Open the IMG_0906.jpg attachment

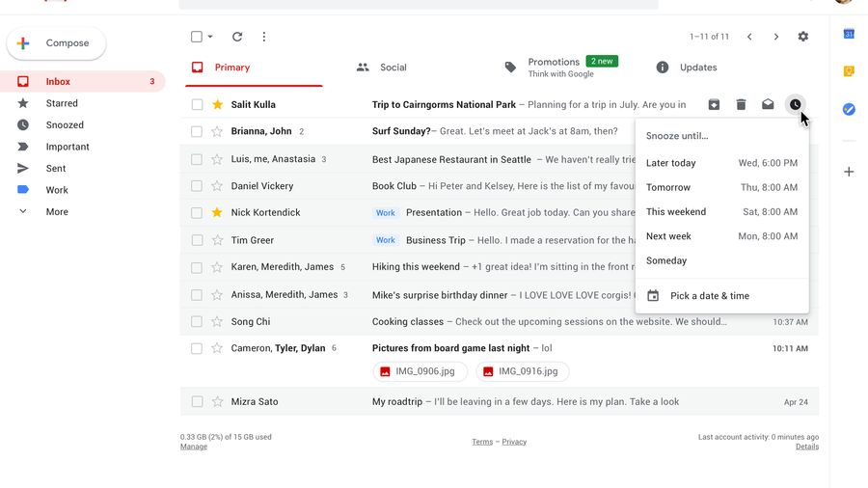click(x=420, y=372)
